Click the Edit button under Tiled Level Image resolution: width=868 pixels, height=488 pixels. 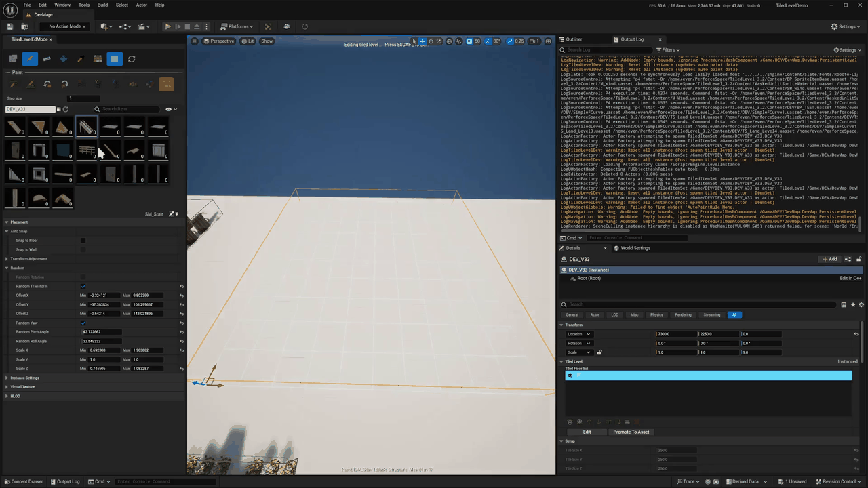[x=587, y=432]
